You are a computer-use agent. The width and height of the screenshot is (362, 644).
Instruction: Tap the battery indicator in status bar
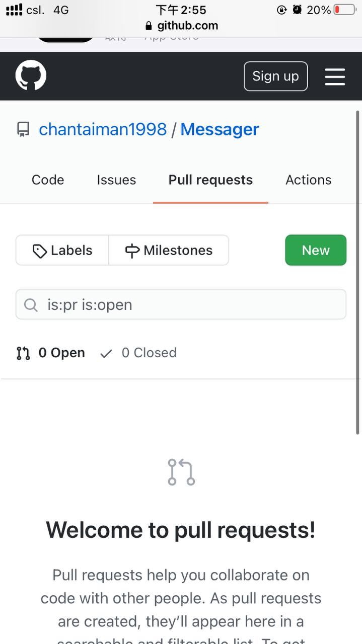click(x=344, y=10)
